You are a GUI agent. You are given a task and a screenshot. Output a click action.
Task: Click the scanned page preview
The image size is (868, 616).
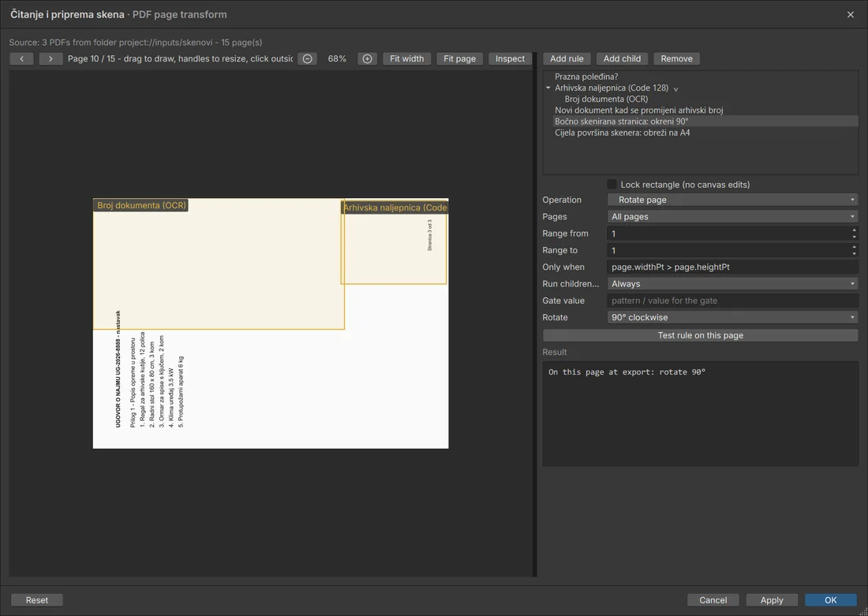point(271,323)
